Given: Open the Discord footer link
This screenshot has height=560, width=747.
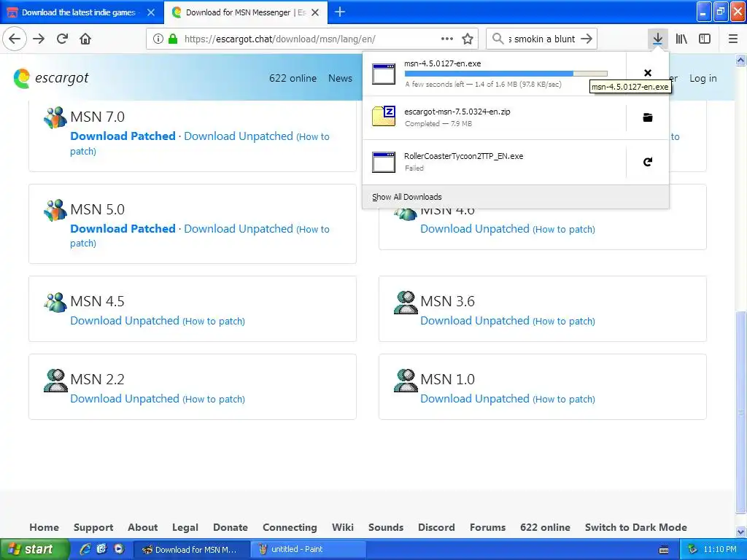Looking at the screenshot, I should coord(436,527).
